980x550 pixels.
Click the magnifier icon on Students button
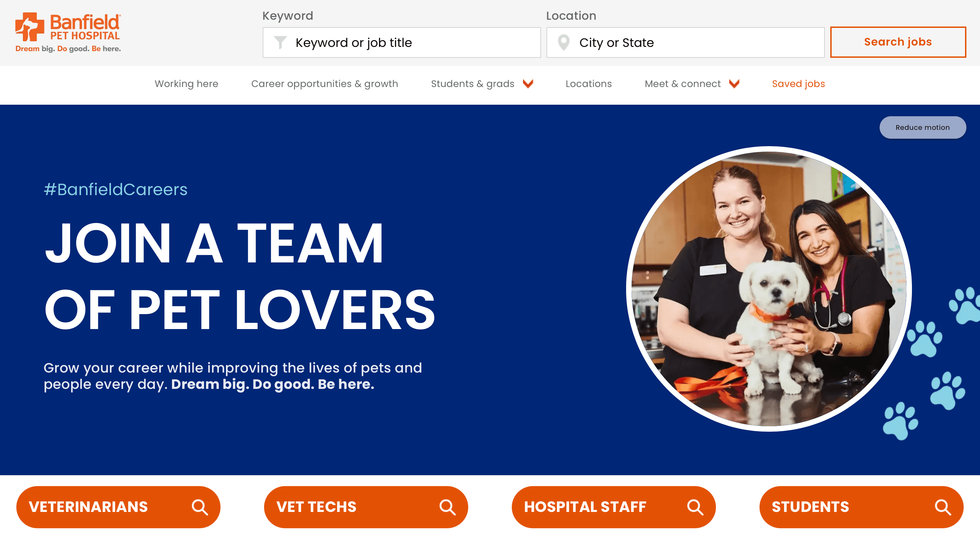[x=943, y=507]
